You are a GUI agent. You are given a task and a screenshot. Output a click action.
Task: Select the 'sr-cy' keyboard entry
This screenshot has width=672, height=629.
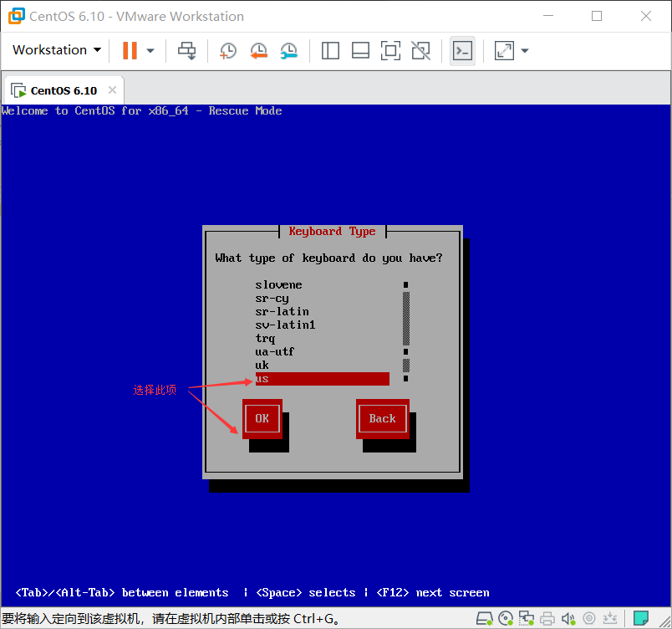point(323,299)
